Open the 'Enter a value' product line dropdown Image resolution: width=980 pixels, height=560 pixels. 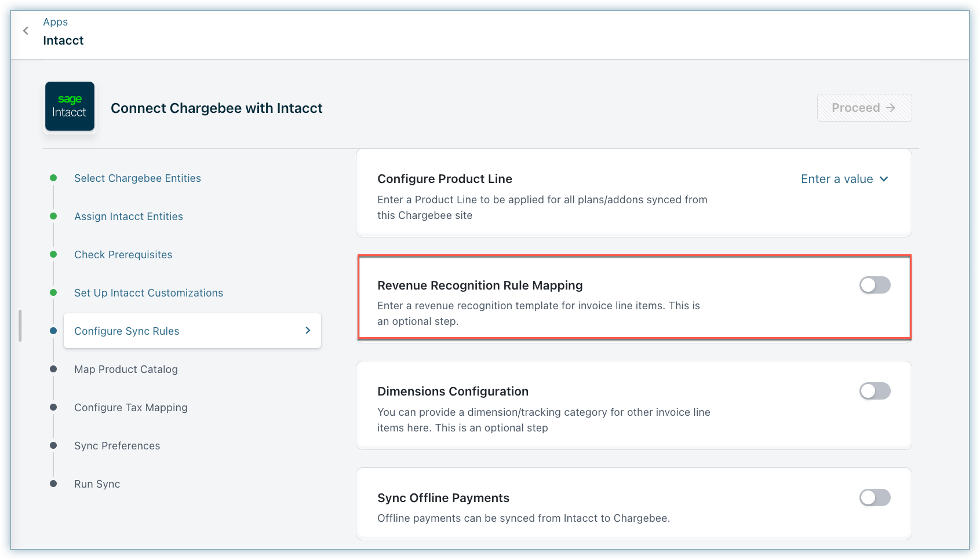836,179
